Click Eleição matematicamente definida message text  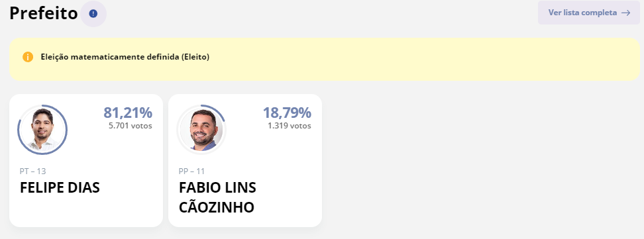[125, 57]
